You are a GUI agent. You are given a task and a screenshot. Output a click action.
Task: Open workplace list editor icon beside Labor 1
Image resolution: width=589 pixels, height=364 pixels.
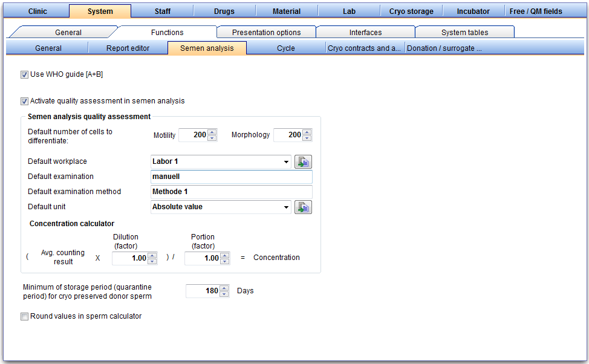point(303,161)
